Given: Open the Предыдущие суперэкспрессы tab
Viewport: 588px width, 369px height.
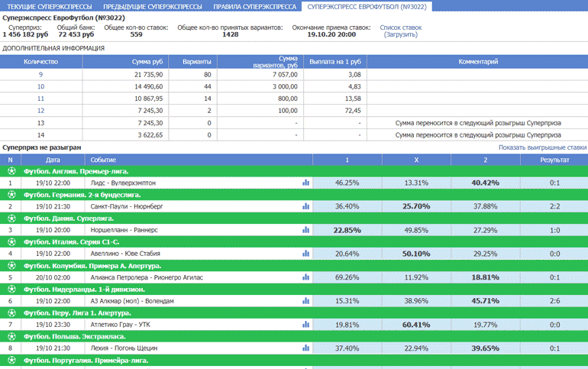Looking at the screenshot, I should coord(153,6).
